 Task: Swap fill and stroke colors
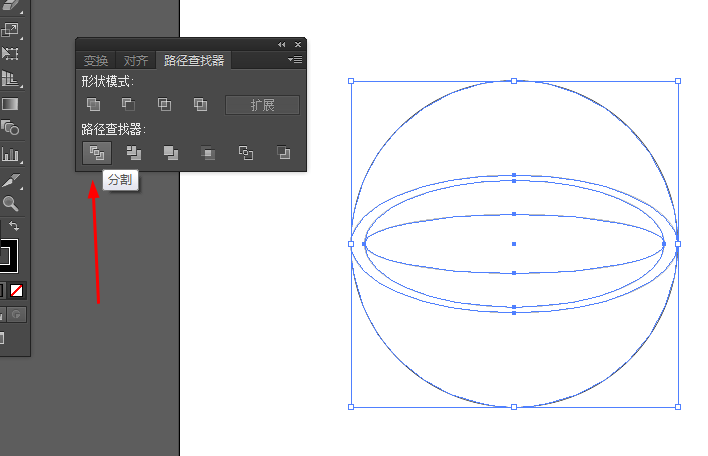pyautogui.click(x=14, y=225)
